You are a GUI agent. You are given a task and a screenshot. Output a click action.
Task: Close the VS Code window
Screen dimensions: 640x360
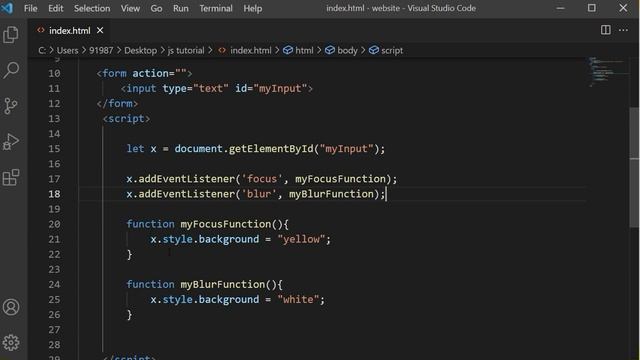(623, 8)
